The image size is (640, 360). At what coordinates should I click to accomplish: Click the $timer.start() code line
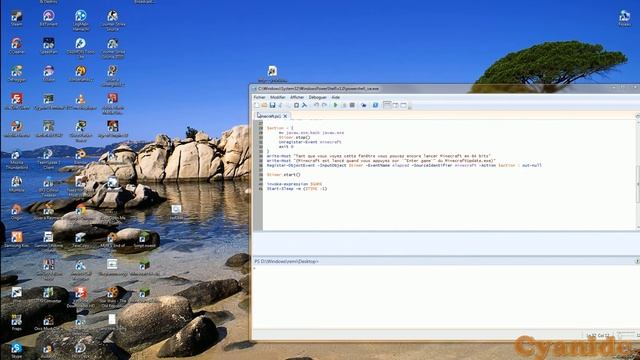point(284,175)
